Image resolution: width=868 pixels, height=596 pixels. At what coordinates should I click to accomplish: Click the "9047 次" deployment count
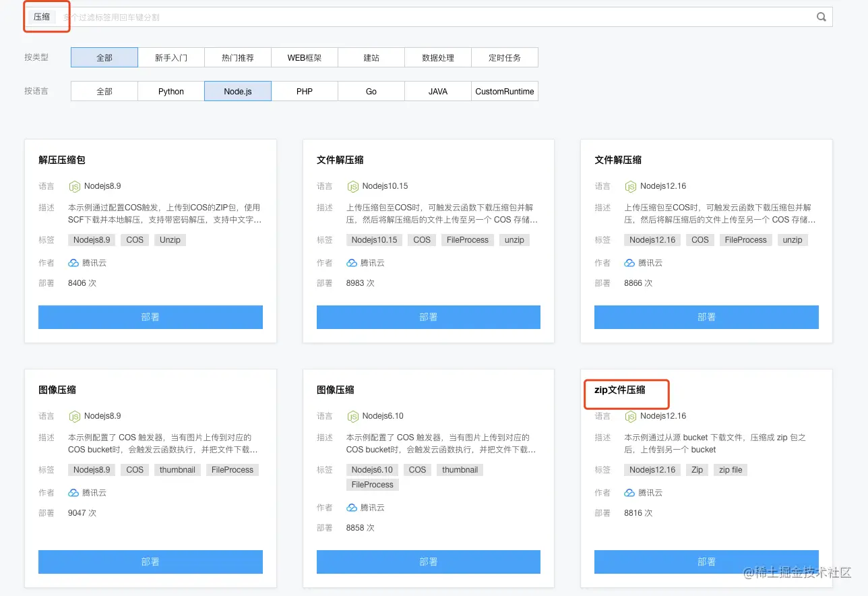[x=82, y=513]
